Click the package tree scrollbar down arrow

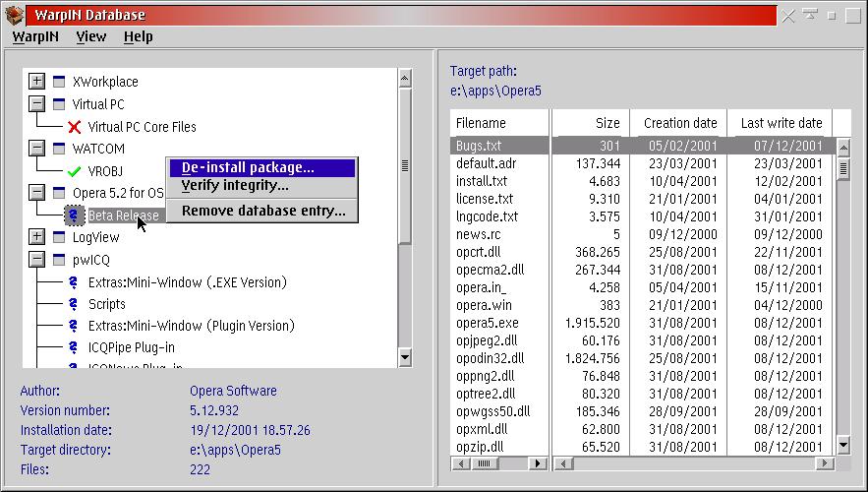[405, 357]
